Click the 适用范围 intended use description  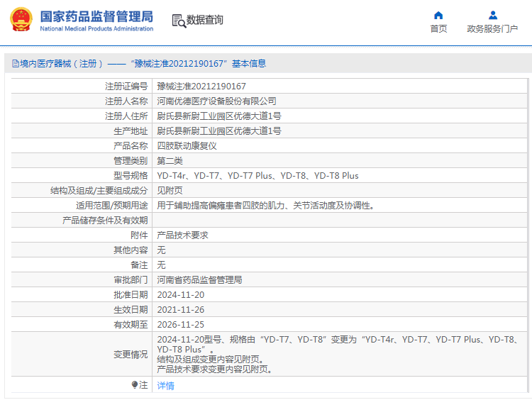[266, 206]
